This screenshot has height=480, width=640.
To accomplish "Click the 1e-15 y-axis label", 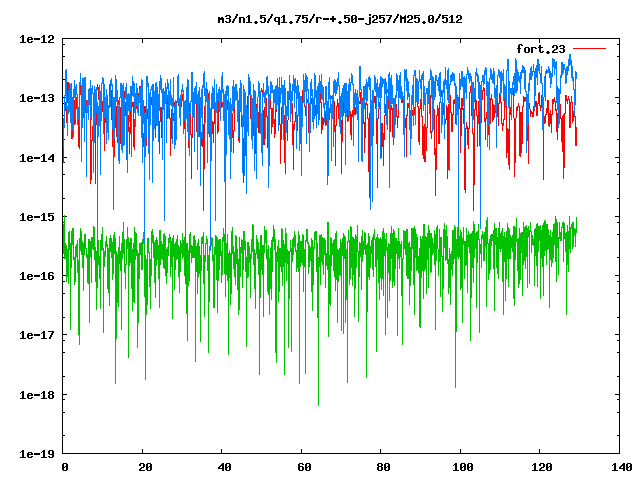I will click(x=37, y=217).
